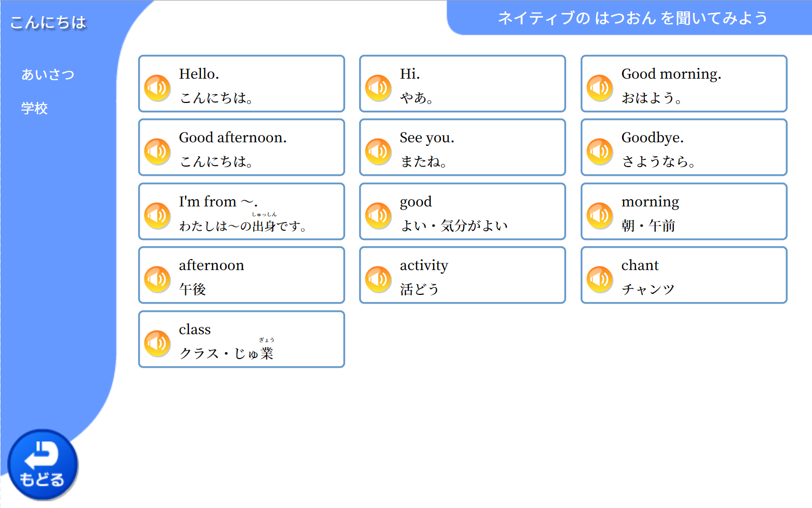
Task: Play the Good morning pronunciation
Action: click(x=600, y=87)
